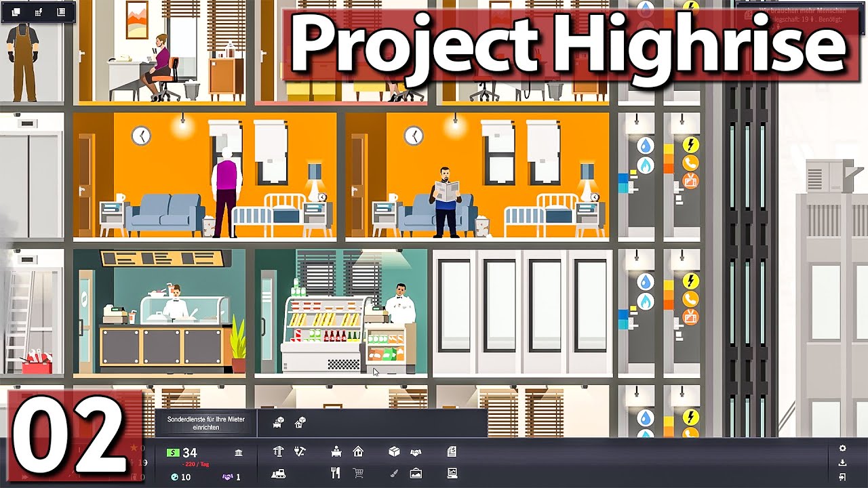Image resolution: width=868 pixels, height=488 pixels.
Task: Toggle the utilities lightning overlay icon
Action: coord(38,12)
